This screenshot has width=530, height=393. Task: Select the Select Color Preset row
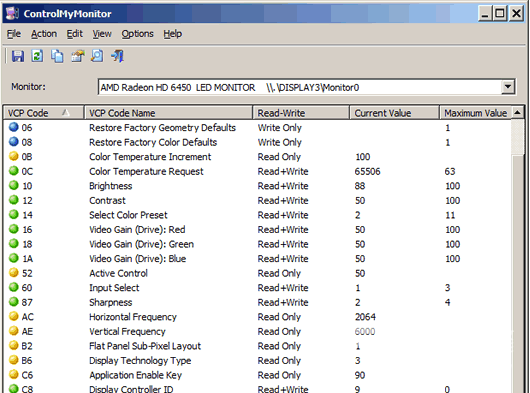(x=257, y=215)
